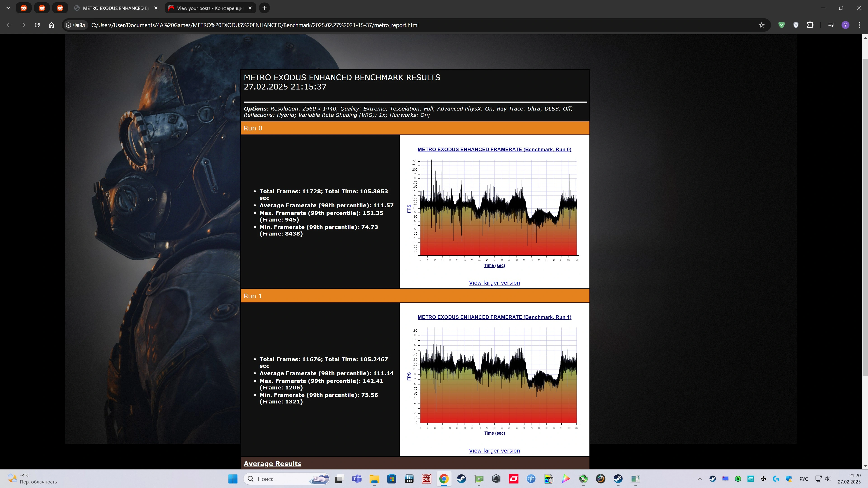This screenshot has width=868, height=488.
Task: Select text Min. Framerate (99th percentile): 74.73
Action: [x=318, y=227]
